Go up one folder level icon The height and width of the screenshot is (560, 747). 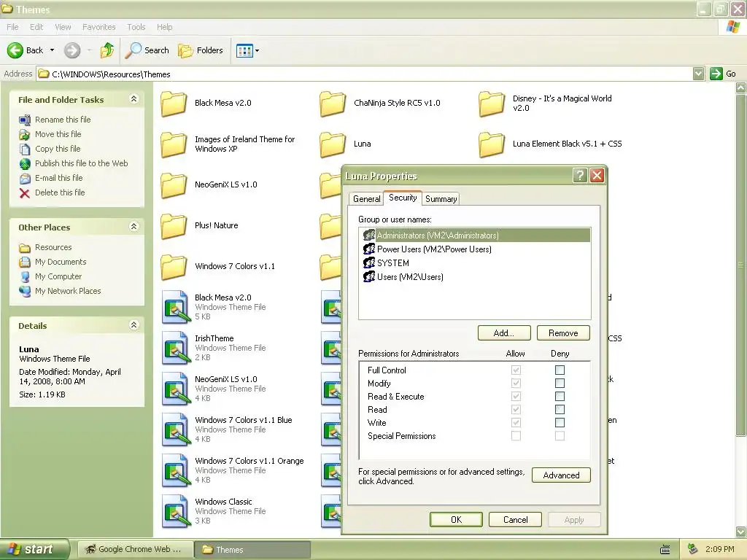[107, 50]
